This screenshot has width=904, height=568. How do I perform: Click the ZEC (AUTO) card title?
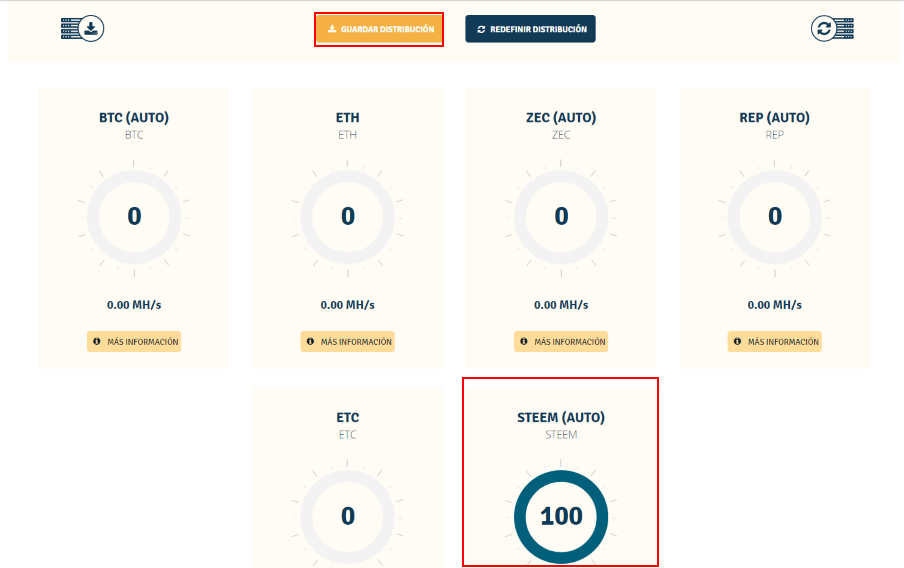coord(561,118)
